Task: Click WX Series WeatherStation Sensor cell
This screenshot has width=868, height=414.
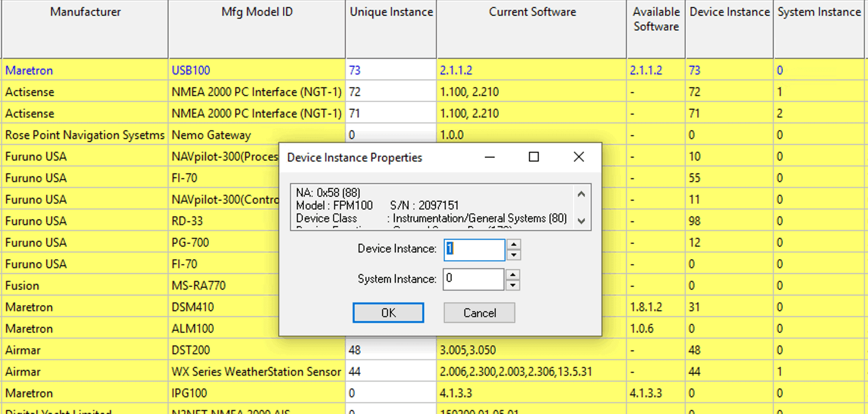Action: click(257, 371)
